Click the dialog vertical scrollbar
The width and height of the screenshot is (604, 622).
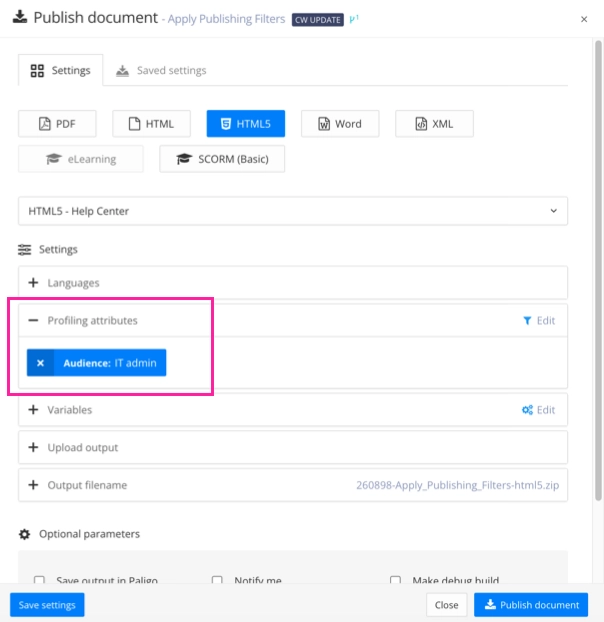(598, 271)
